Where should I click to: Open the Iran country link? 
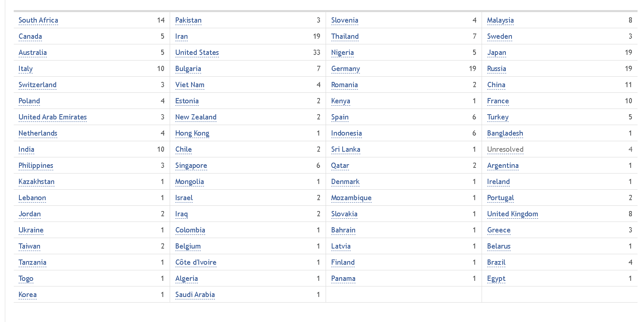coord(181,36)
